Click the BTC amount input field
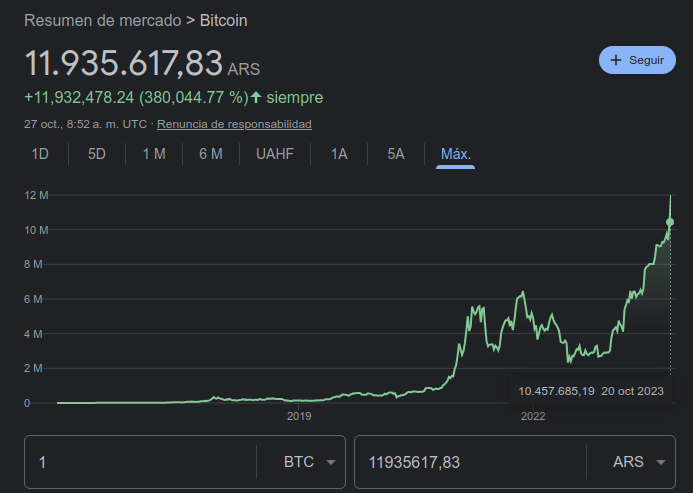Image resolution: width=693 pixels, height=493 pixels. point(141,462)
